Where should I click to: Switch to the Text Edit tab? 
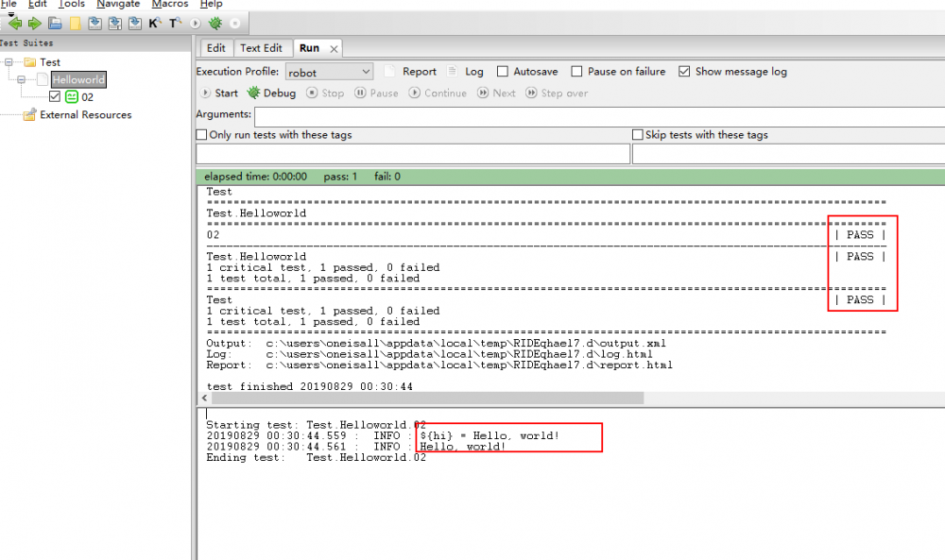[261, 48]
